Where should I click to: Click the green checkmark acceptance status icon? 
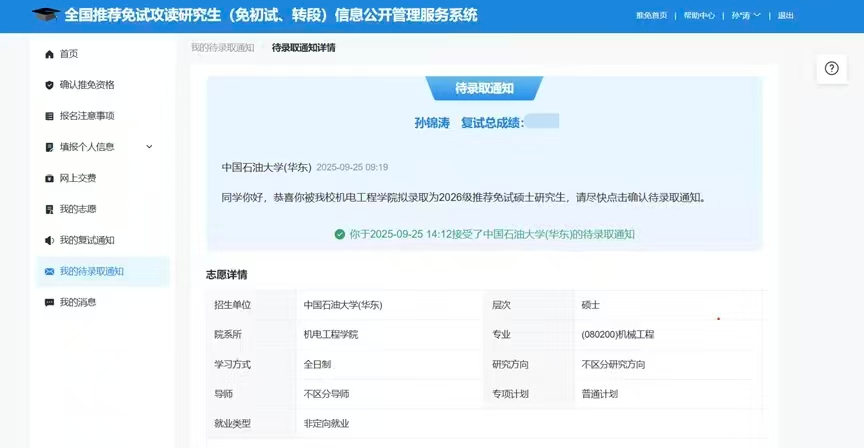pyautogui.click(x=340, y=234)
